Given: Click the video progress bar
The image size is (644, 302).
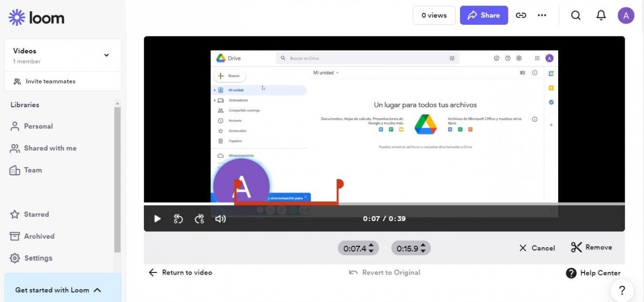Looking at the screenshot, I should 384,204.
